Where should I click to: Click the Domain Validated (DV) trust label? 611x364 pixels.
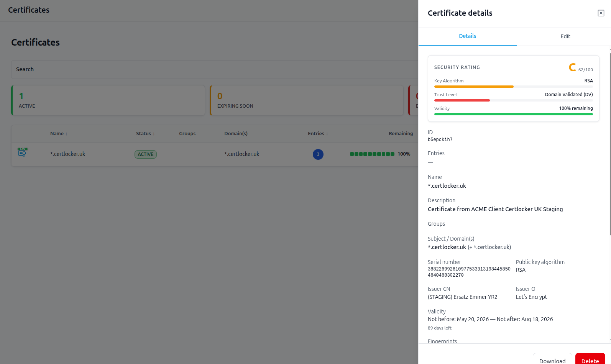pos(569,95)
